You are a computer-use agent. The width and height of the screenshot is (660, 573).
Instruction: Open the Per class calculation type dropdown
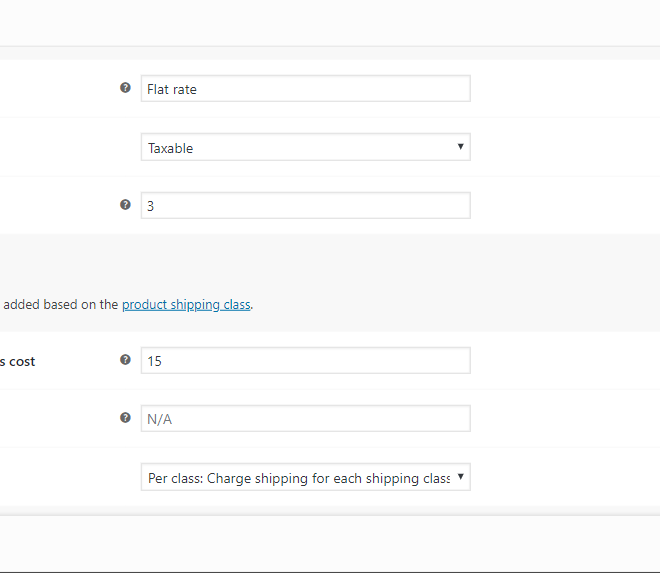point(306,477)
